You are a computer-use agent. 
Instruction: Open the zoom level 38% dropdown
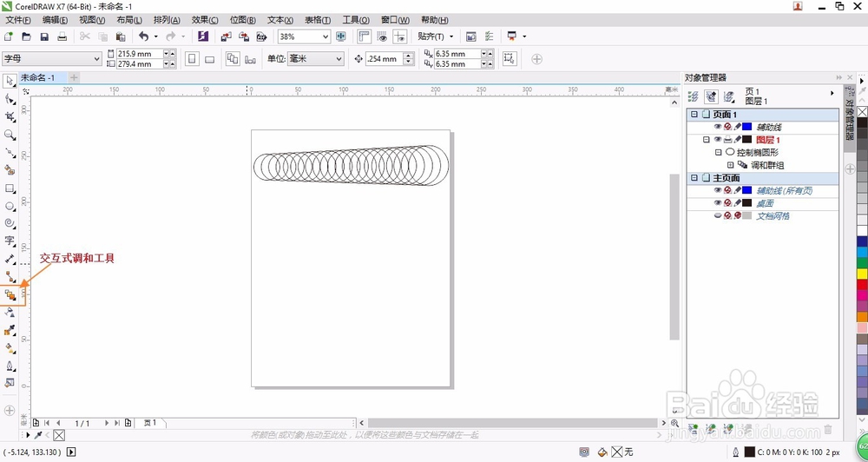pyautogui.click(x=325, y=36)
